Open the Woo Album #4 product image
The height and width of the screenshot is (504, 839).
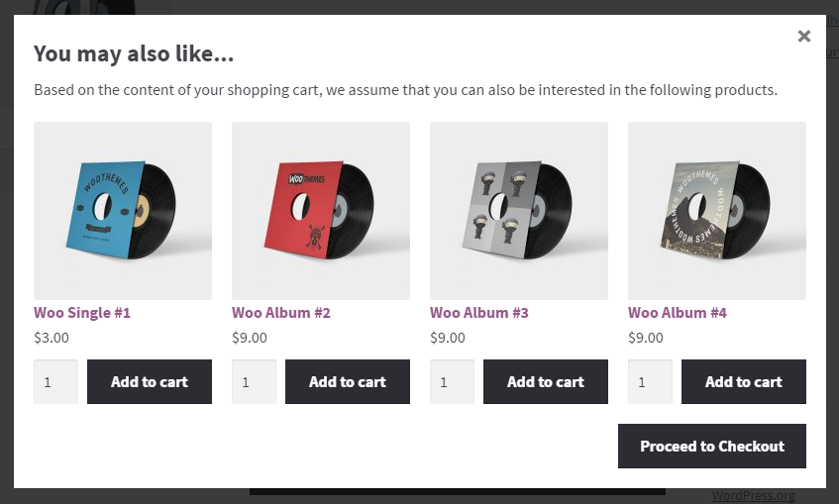pyautogui.click(x=717, y=210)
